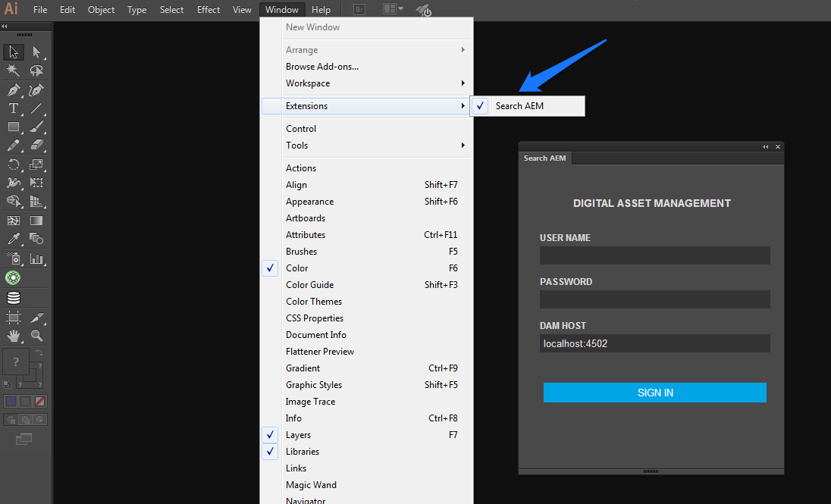Image resolution: width=831 pixels, height=504 pixels.
Task: Select the Width/Warp tool
Action: [13, 183]
